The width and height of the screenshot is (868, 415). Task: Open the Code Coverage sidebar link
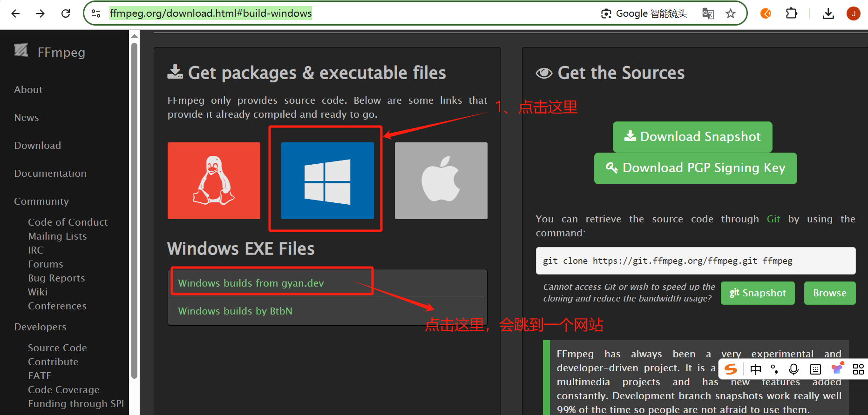(64, 389)
